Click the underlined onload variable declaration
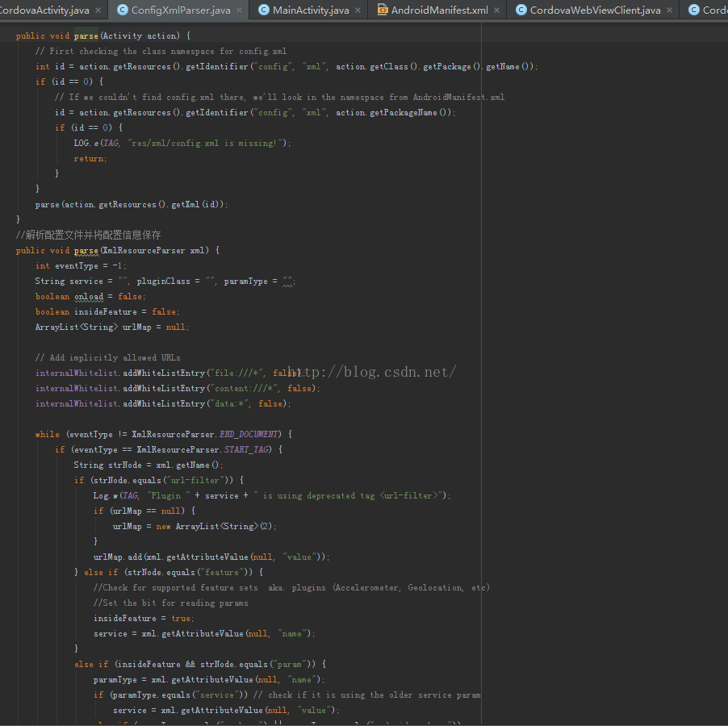This screenshot has height=726, width=728. tap(89, 297)
